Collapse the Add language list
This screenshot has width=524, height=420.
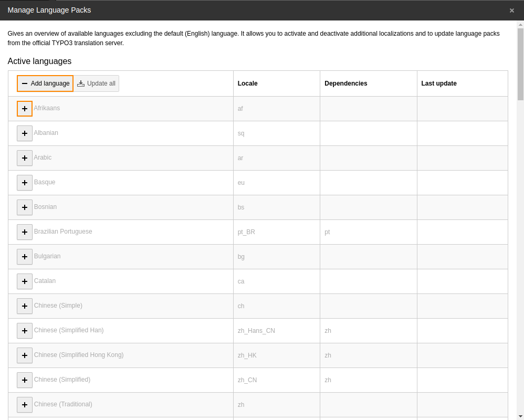45,83
